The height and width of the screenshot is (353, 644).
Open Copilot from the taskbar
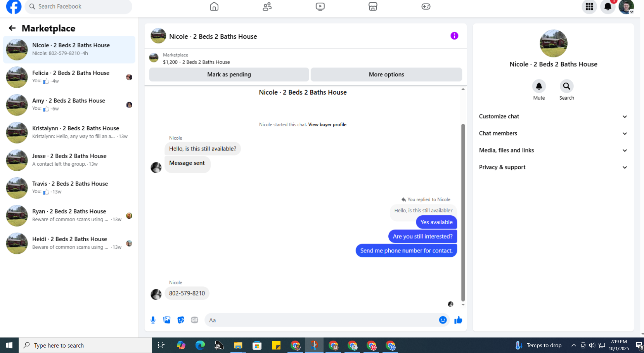tap(181, 345)
